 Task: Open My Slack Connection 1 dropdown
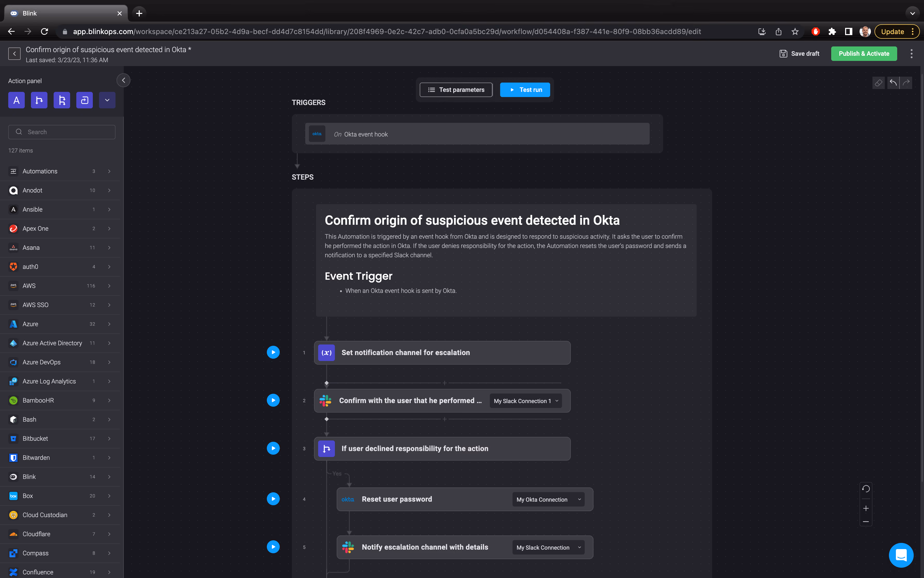pyautogui.click(x=526, y=401)
